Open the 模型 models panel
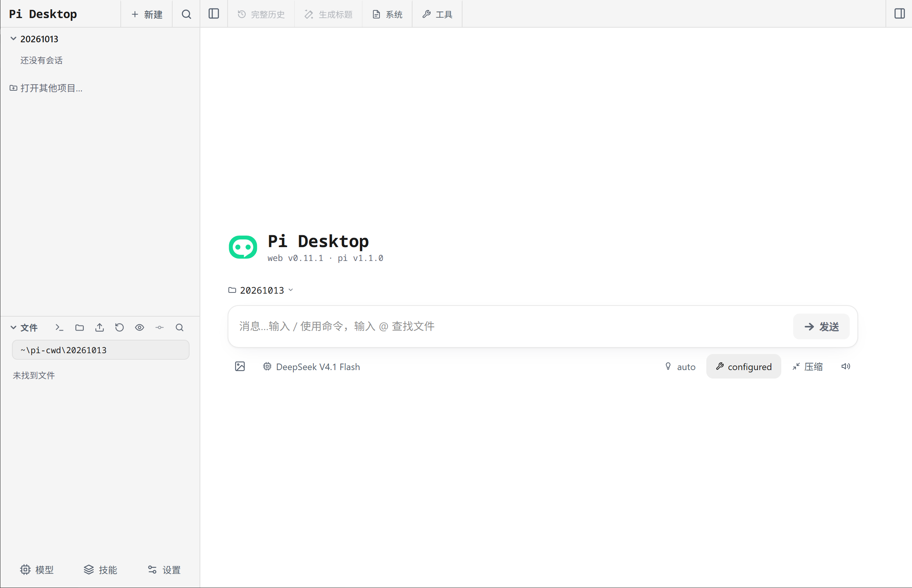 pos(37,570)
